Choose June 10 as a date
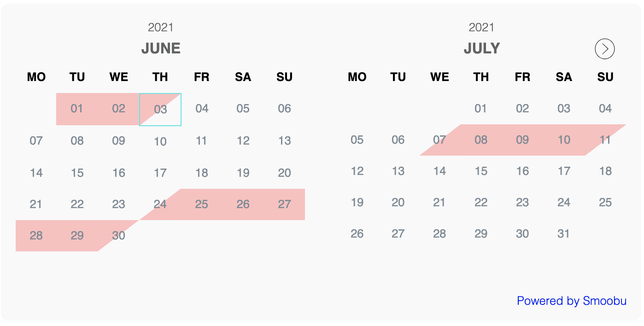Screen dimensions: 644x326 click(x=160, y=141)
